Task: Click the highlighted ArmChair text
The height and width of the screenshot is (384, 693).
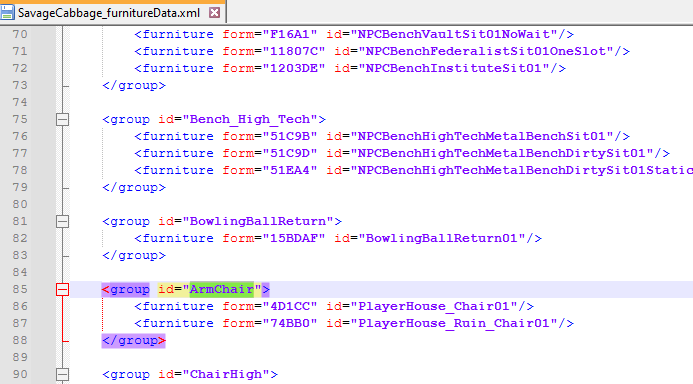Action: [x=222, y=289]
